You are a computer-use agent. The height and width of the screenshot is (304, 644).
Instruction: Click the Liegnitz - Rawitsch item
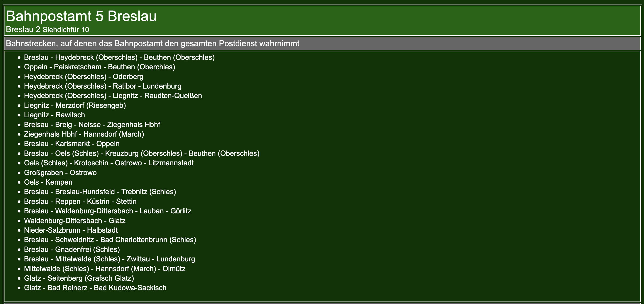pos(54,115)
